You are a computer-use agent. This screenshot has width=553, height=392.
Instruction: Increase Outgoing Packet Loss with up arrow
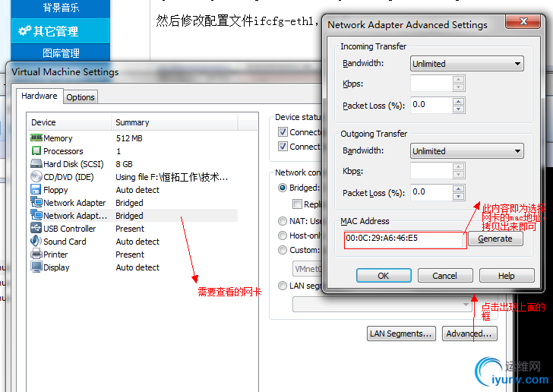459,188
